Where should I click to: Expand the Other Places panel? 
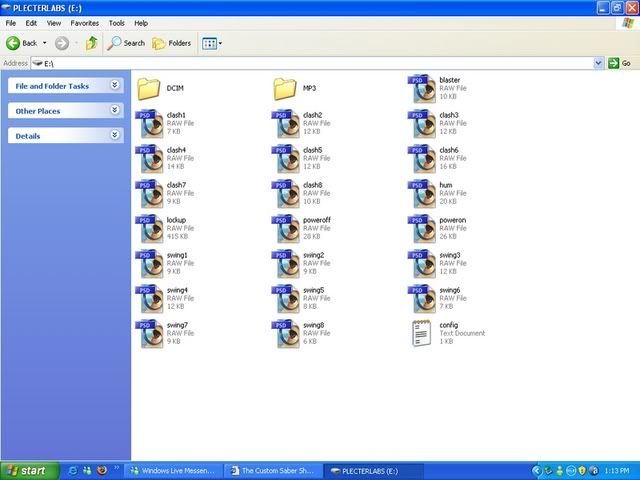[115, 111]
